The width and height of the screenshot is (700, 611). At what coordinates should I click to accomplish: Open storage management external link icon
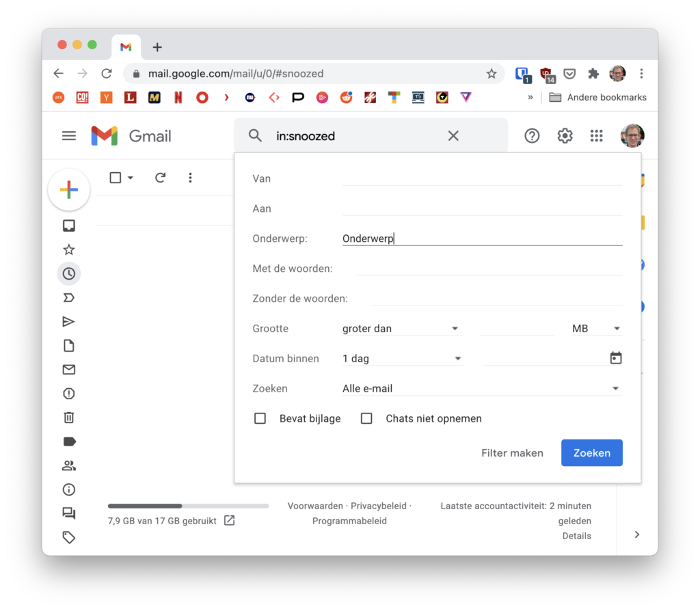pos(230,520)
